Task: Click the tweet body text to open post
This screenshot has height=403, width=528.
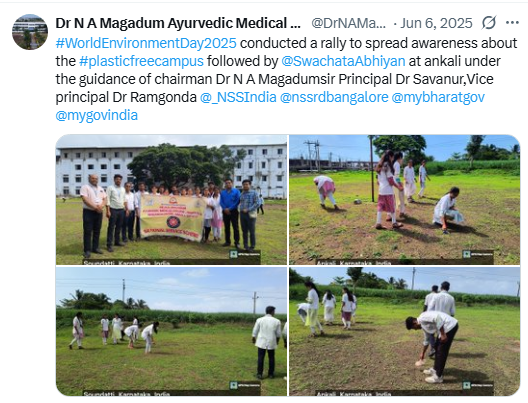Action: coord(286,79)
